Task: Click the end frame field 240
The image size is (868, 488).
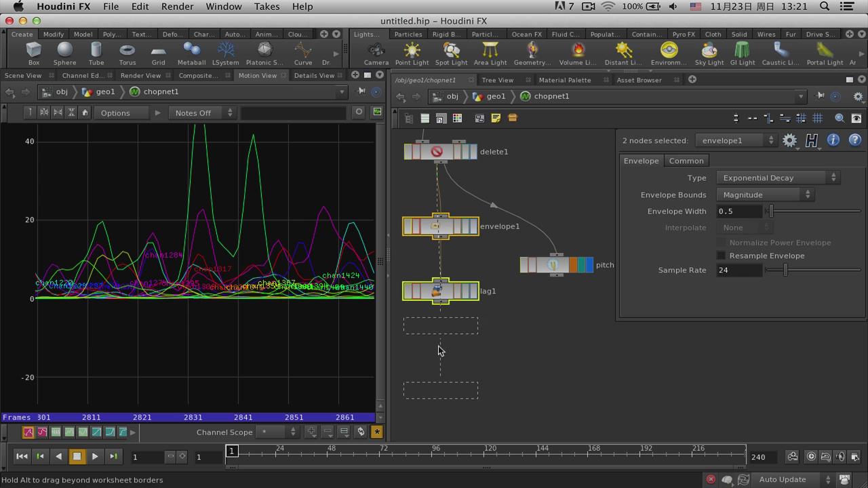Action: (765, 457)
